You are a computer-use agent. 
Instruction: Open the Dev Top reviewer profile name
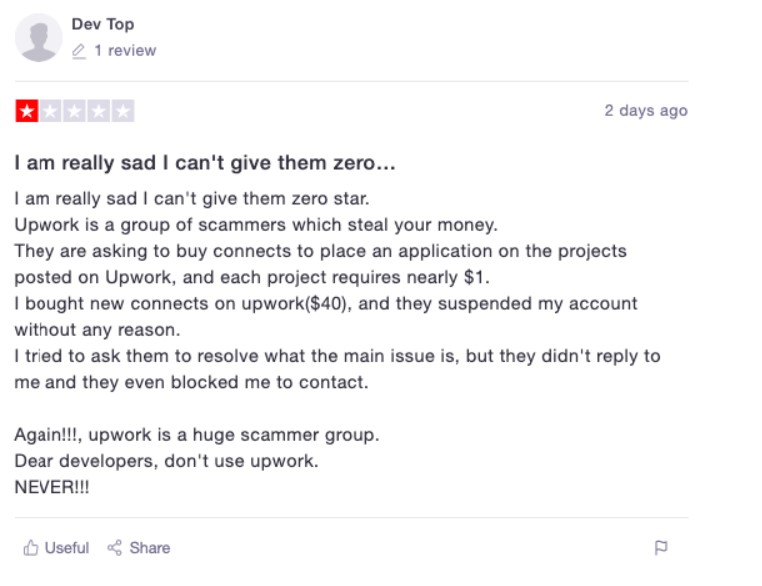point(103,24)
